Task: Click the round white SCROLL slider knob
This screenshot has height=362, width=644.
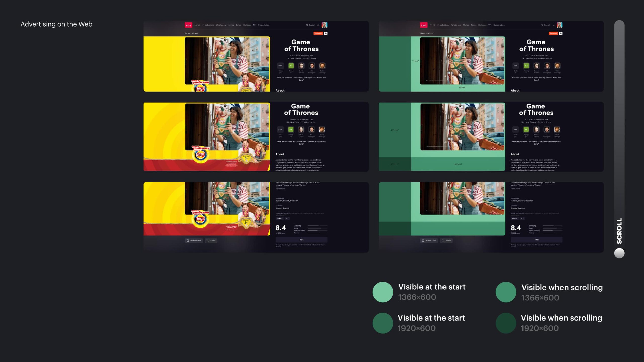Action: (x=619, y=253)
